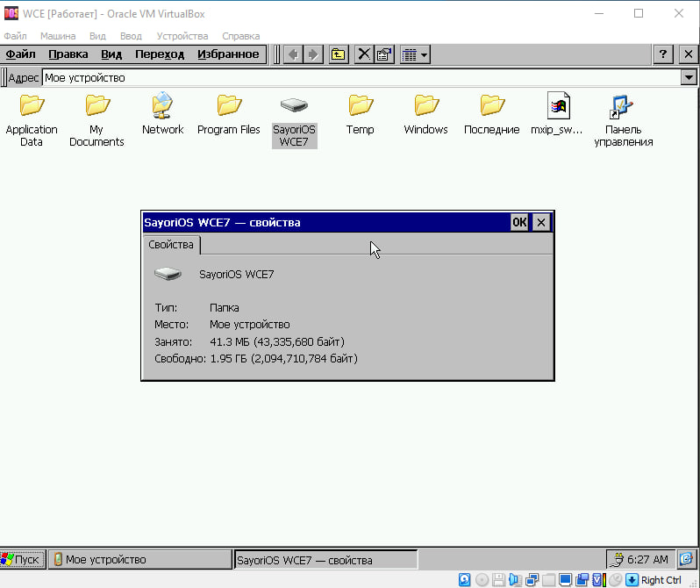The height and width of the screenshot is (588, 700).
Task: Select the SayoriOS WCE7 drive icon
Action: pyautogui.click(x=294, y=121)
